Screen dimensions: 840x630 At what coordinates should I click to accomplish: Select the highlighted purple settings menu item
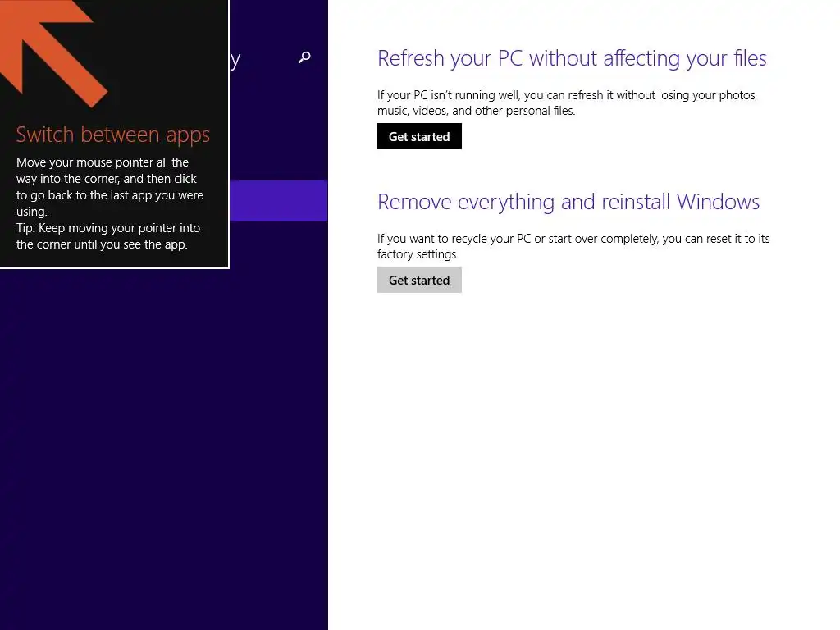(279, 201)
